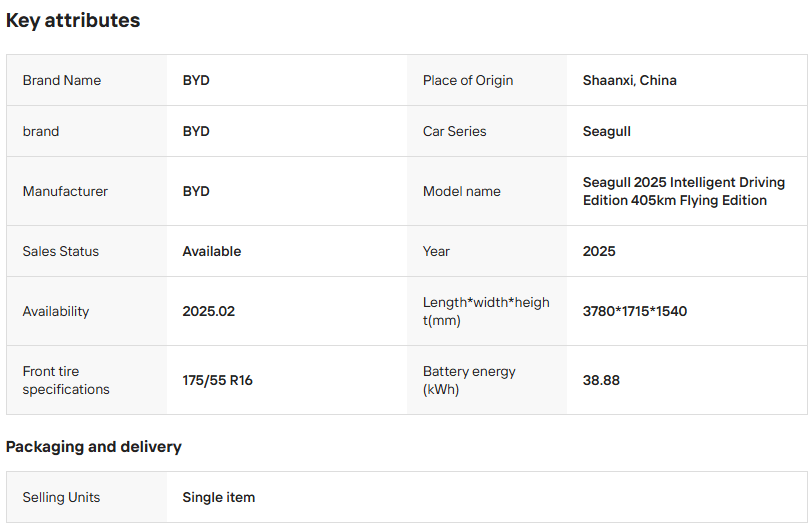This screenshot has width=812, height=527.
Task: Click the 'Length*width*height(mm)' label
Action: pyautogui.click(x=486, y=311)
